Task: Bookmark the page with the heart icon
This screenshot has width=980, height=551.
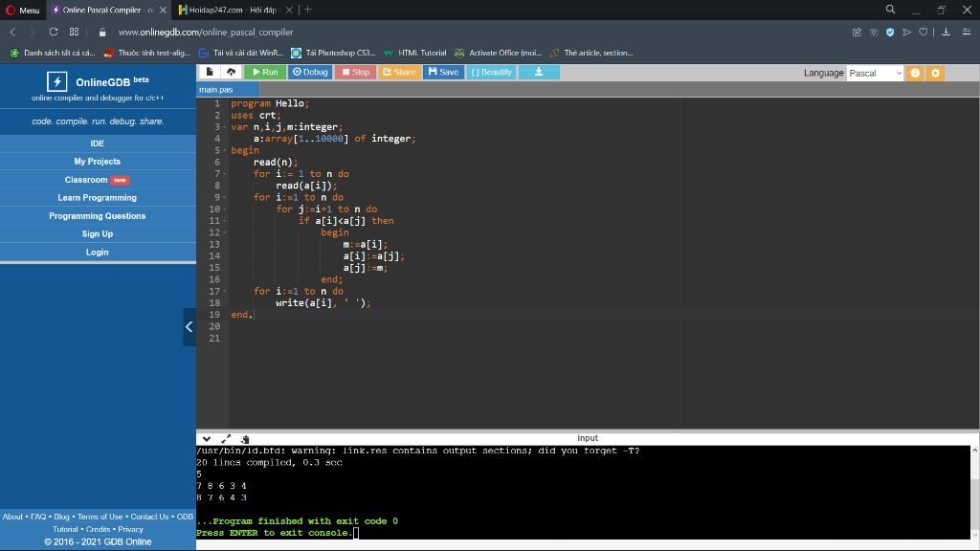Action: 924,32
